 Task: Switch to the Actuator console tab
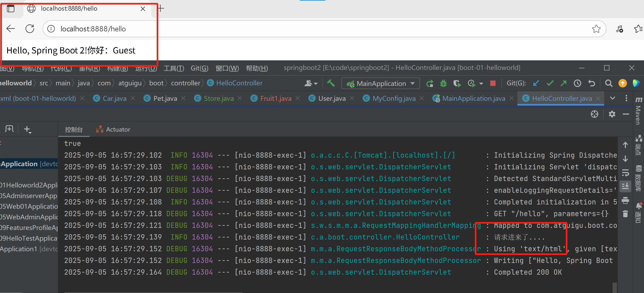113,129
